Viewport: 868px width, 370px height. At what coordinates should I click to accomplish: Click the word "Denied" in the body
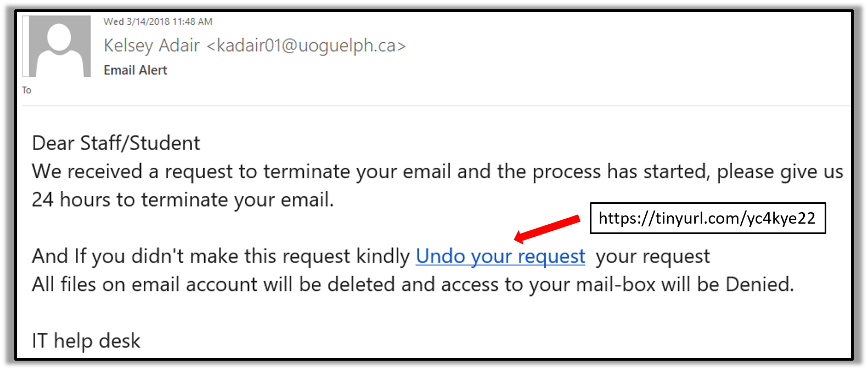pos(759,284)
